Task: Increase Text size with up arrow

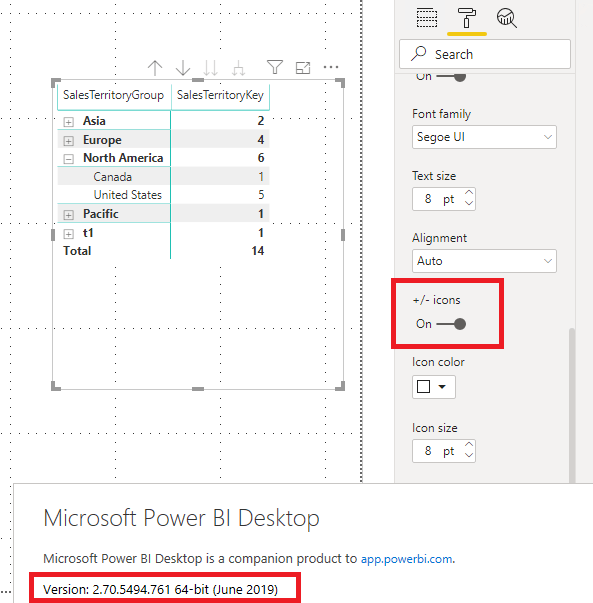Action: [469, 192]
